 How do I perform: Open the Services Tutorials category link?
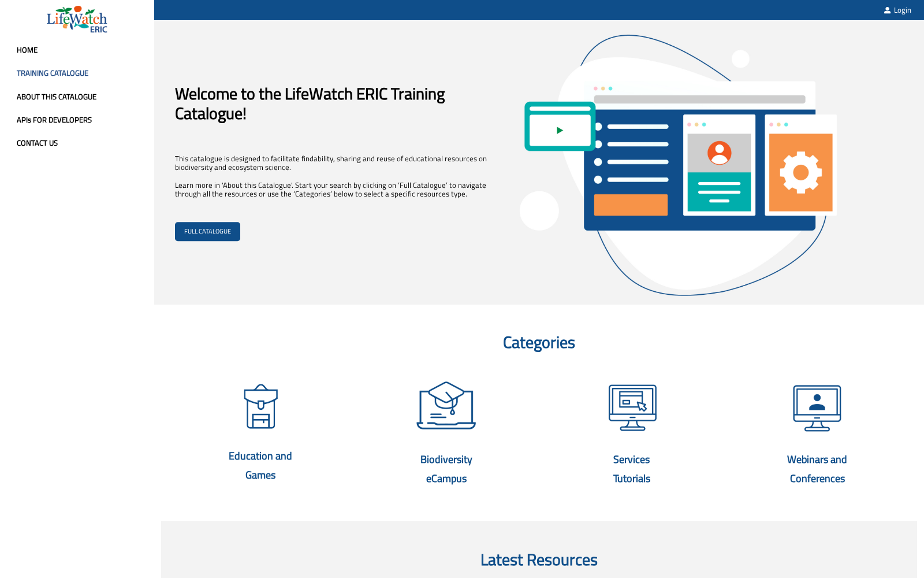pyautogui.click(x=632, y=469)
